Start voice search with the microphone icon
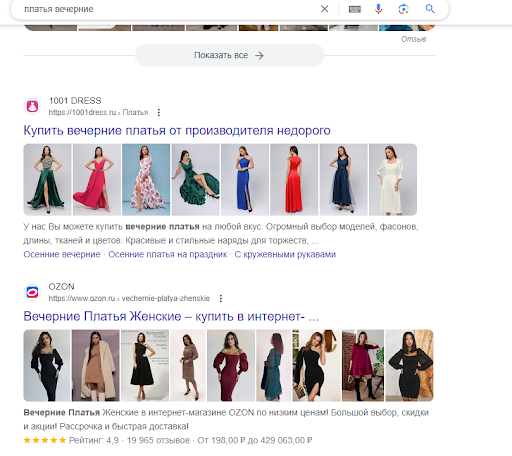The width and height of the screenshot is (512, 456). coord(378,9)
